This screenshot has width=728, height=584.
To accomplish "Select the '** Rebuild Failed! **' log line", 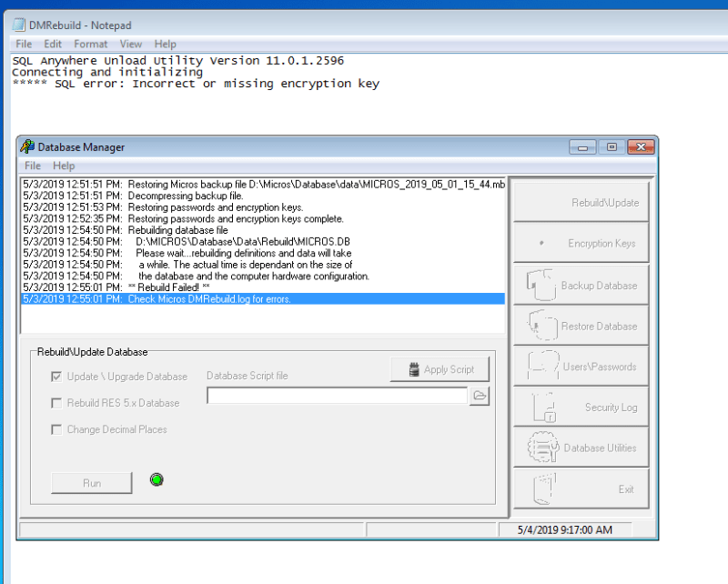I will point(263,287).
